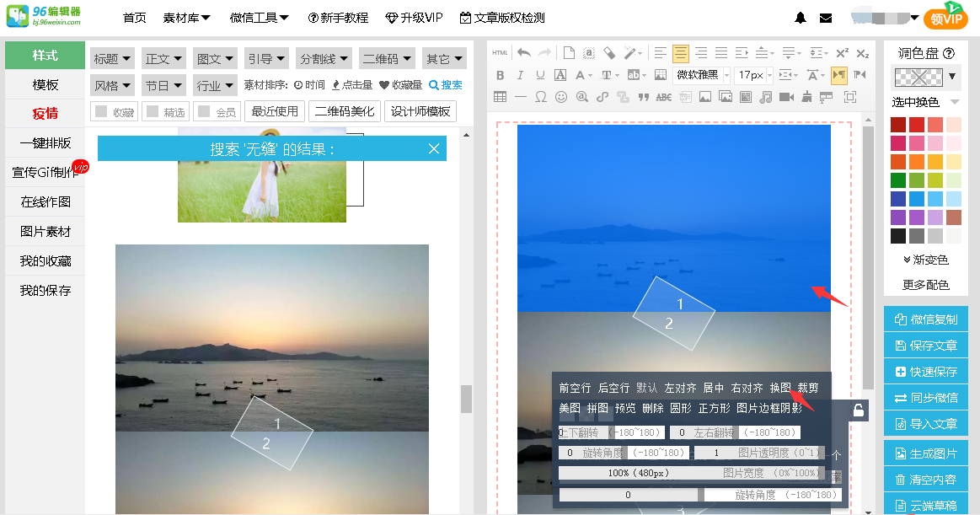Expand the 标题 category dropdown
This screenshot has height=515, width=980.
(112, 59)
